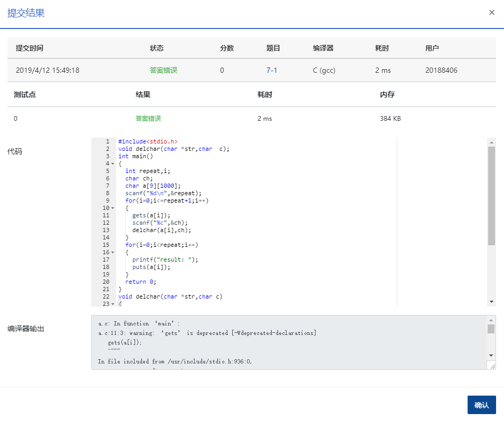Collapse code fold arrow at line 4
This screenshot has width=504, height=422.
[x=113, y=164]
